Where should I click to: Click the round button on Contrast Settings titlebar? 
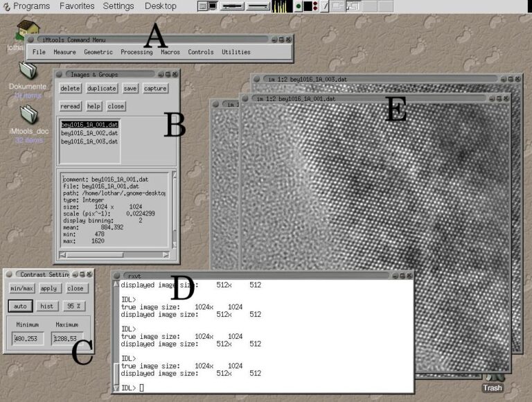9,274
